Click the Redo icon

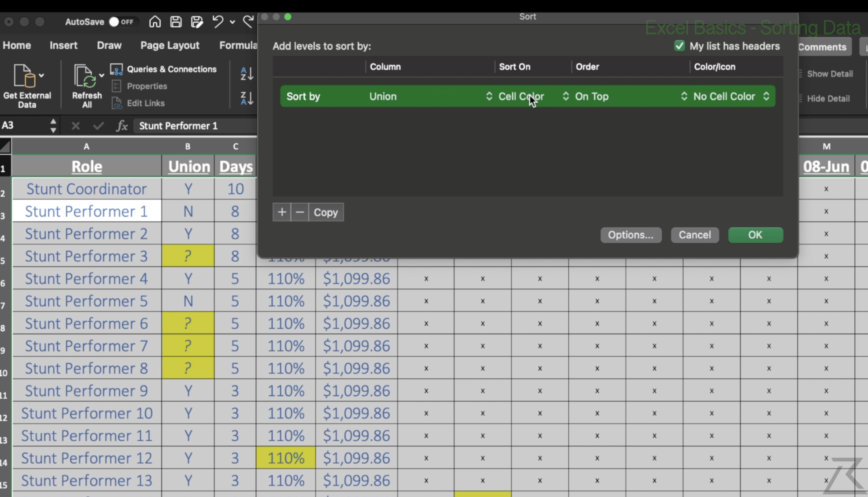[248, 22]
